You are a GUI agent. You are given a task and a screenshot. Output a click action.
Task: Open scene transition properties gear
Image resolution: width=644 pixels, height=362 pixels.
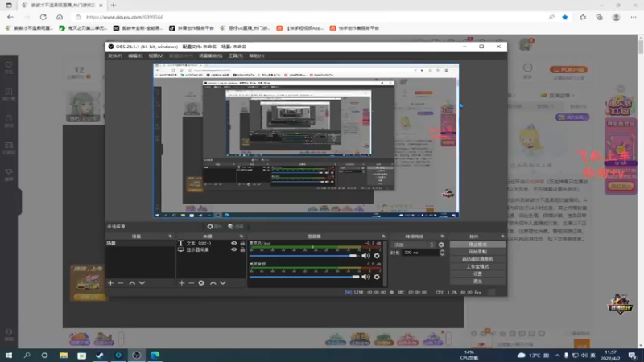tap(441, 245)
